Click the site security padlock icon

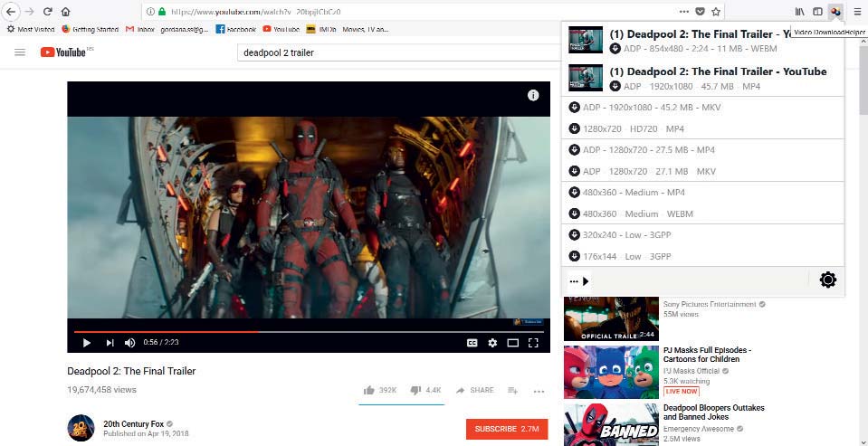click(x=162, y=12)
